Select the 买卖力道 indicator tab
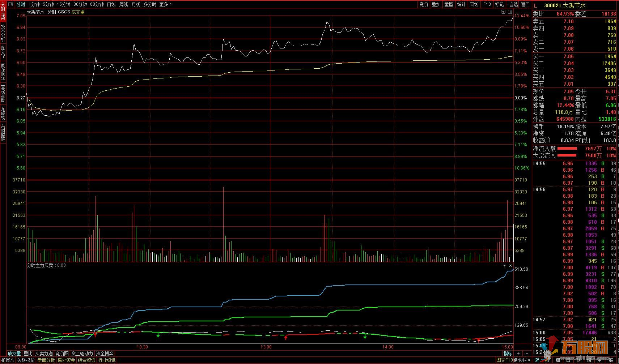The width and height of the screenshot is (619, 364). pos(44,354)
